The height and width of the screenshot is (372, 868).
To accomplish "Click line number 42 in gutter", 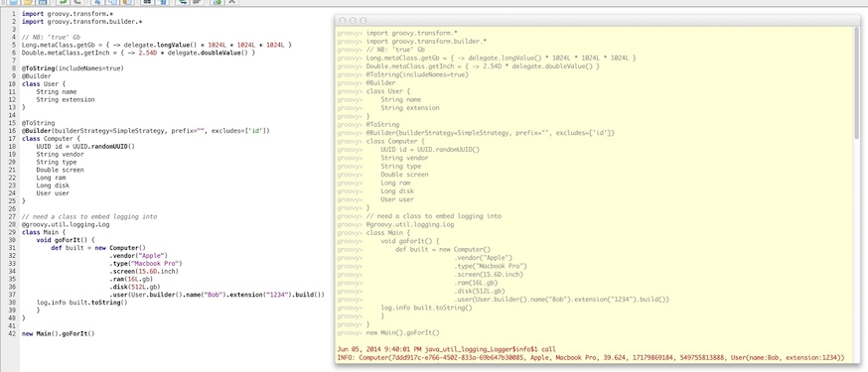I will [12, 334].
